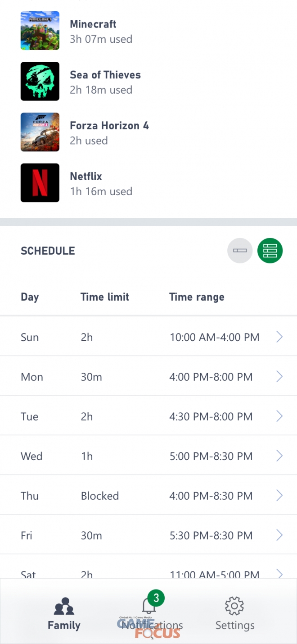Tap the Sea of Thieves skull icon

point(40,81)
